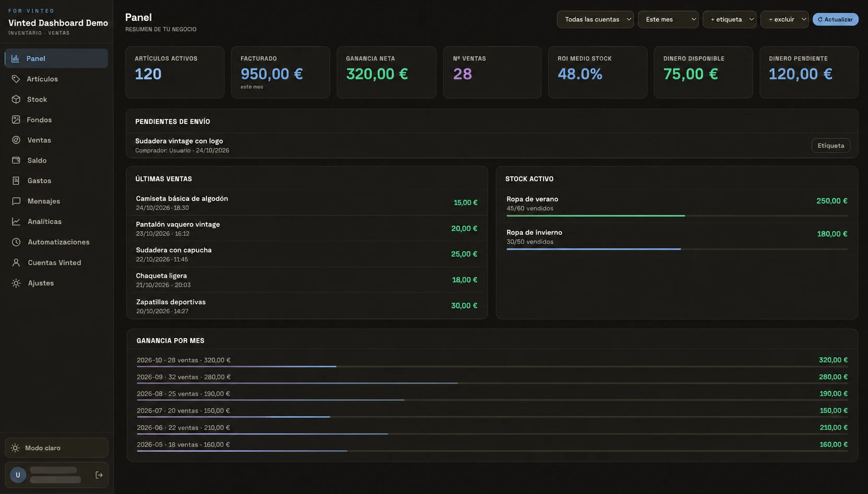Viewport: 868px width, 494px height.
Task: Open the Este mes period dropdown
Action: (x=668, y=19)
